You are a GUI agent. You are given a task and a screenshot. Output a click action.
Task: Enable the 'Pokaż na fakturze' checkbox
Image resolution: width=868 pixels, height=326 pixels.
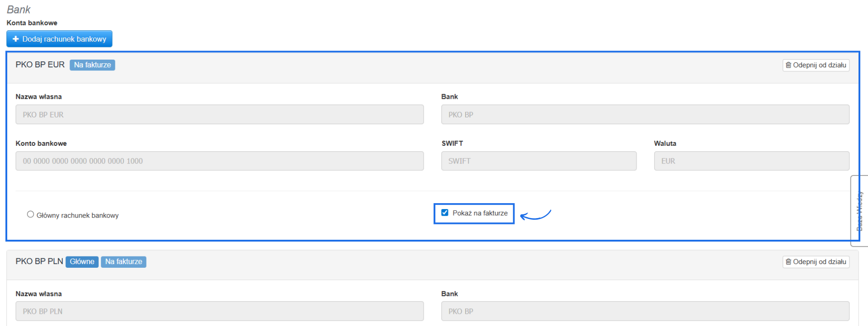coord(445,213)
